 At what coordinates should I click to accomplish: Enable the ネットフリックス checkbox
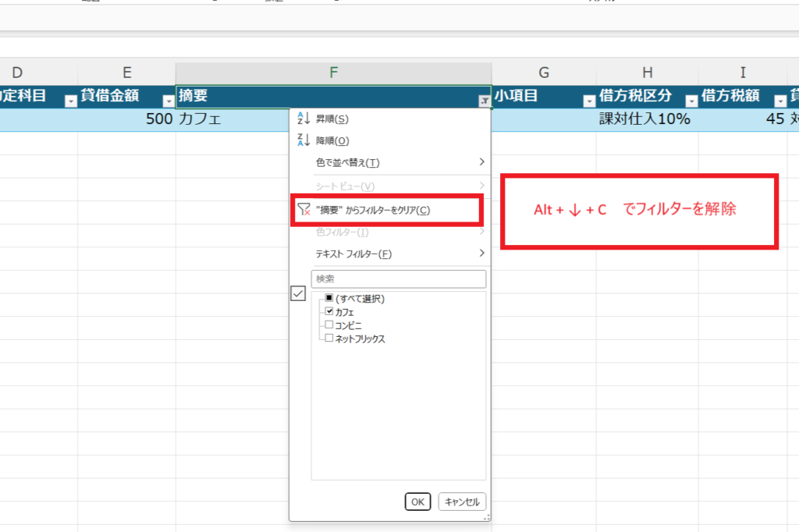click(329, 339)
